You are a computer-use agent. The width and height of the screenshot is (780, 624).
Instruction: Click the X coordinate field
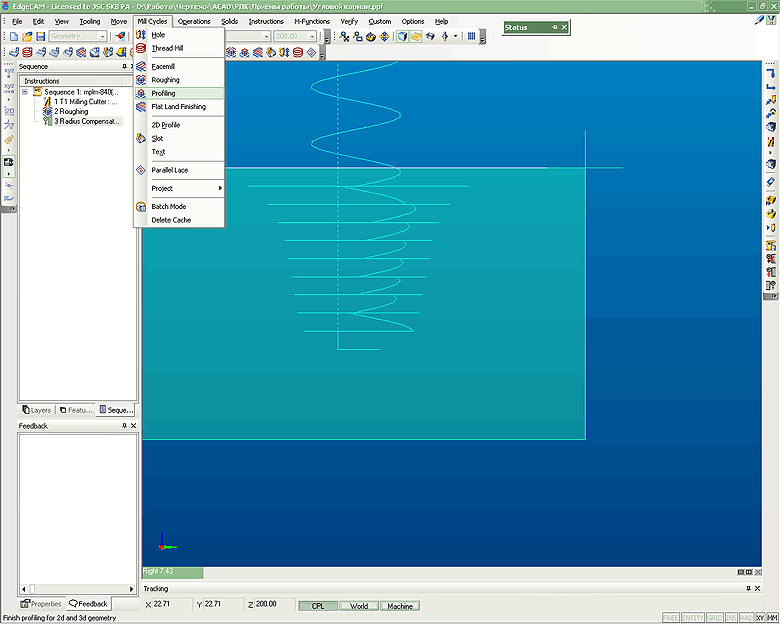tap(172, 604)
